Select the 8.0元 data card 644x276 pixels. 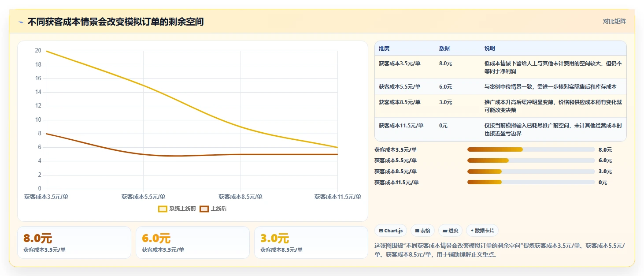(x=74, y=242)
